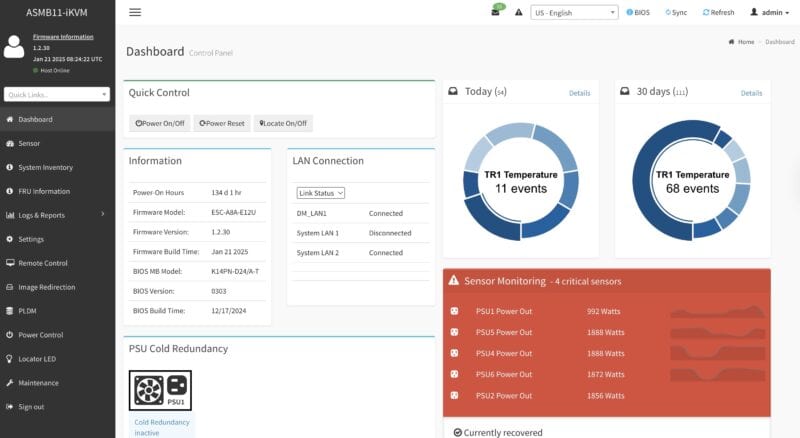
Task: Click the warning alert triangle icon
Action: click(x=519, y=12)
